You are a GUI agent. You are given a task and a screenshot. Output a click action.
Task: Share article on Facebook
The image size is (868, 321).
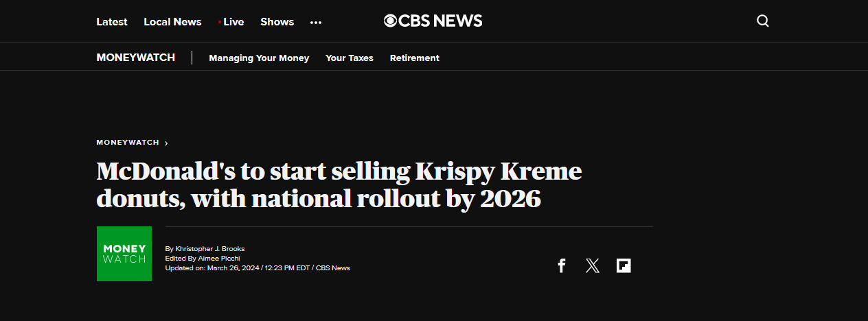(561, 265)
